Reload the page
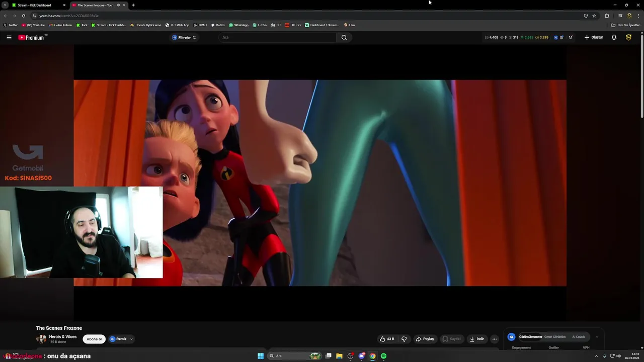 point(23,16)
